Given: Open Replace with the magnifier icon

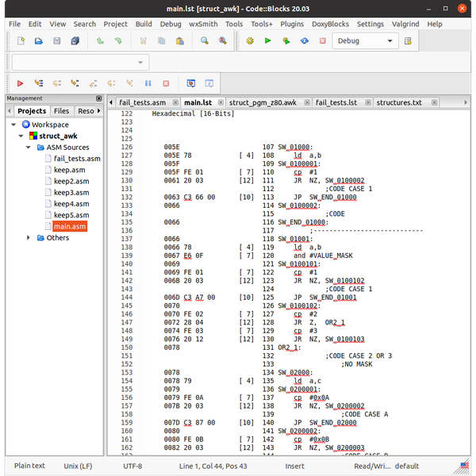Looking at the screenshot, I should click(x=223, y=40).
